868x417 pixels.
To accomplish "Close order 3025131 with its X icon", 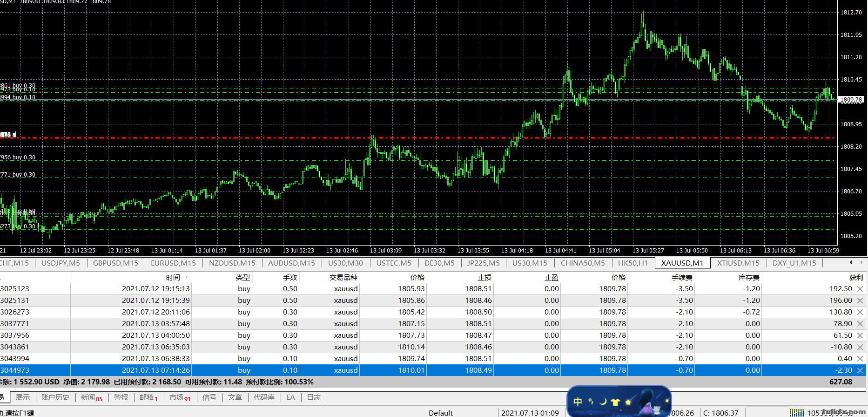I will [860, 301].
